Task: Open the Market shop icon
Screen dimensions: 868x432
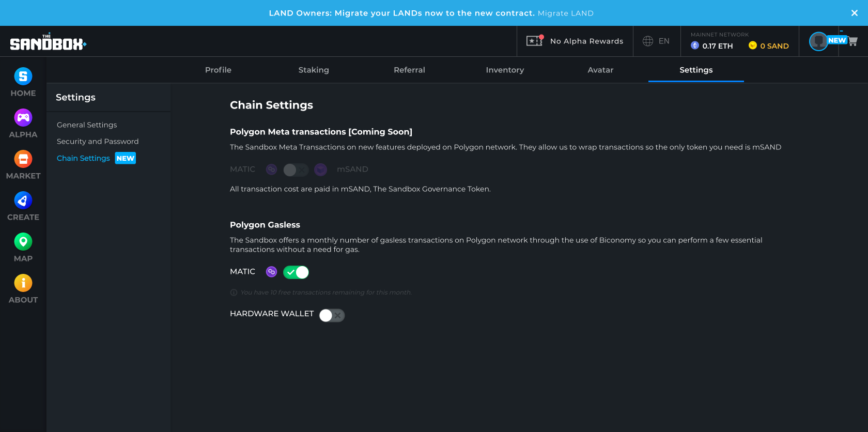Action: tap(23, 159)
